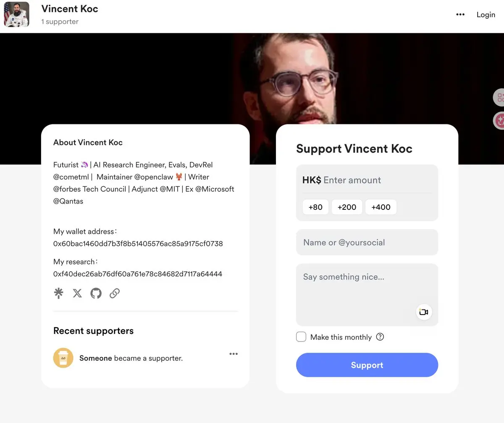Click the Login link
This screenshot has width=504, height=423.
(x=486, y=14)
